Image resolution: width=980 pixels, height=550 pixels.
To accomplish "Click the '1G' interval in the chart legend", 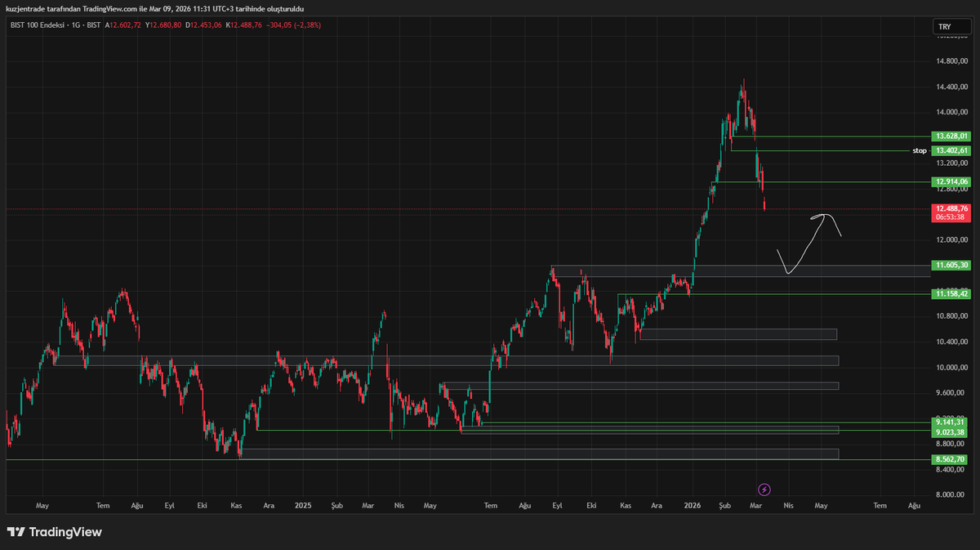I will pos(74,25).
